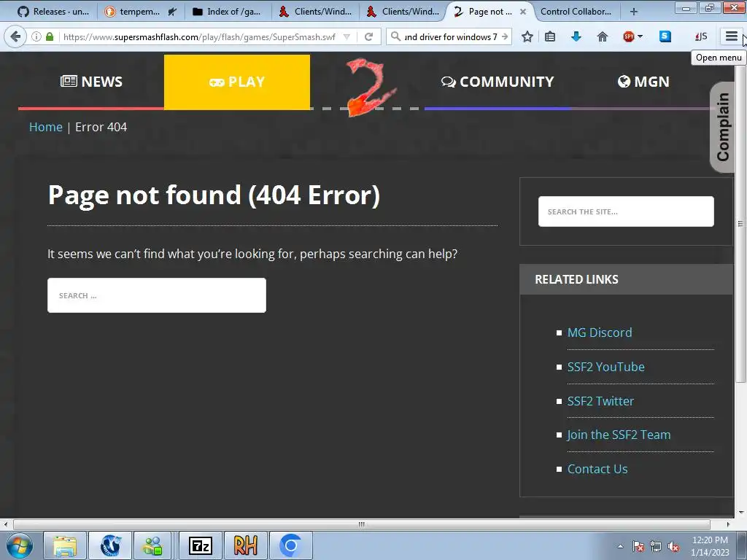Click the SSF2 logo in navigation
Screen dimensions: 747x560
[370, 87]
